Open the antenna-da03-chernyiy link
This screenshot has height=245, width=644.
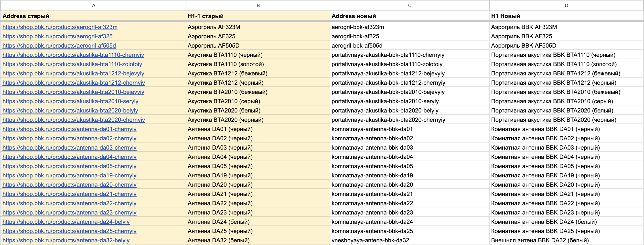pyautogui.click(x=69, y=147)
